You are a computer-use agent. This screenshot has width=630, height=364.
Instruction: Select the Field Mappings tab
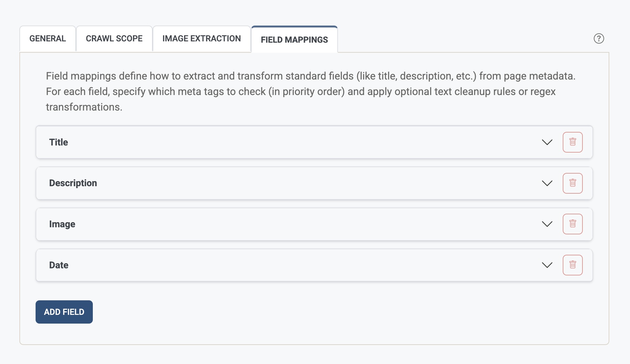click(x=294, y=40)
